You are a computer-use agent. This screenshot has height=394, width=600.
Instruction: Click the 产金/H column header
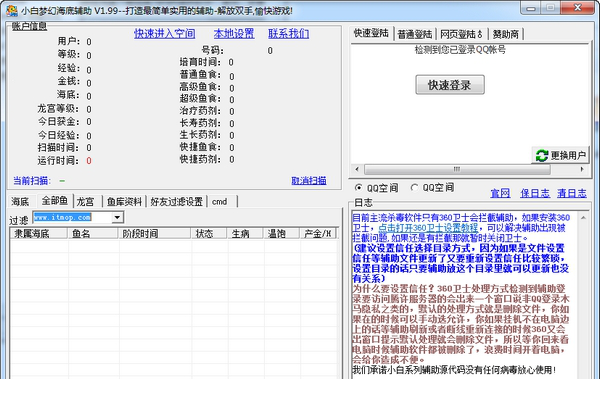(318, 233)
